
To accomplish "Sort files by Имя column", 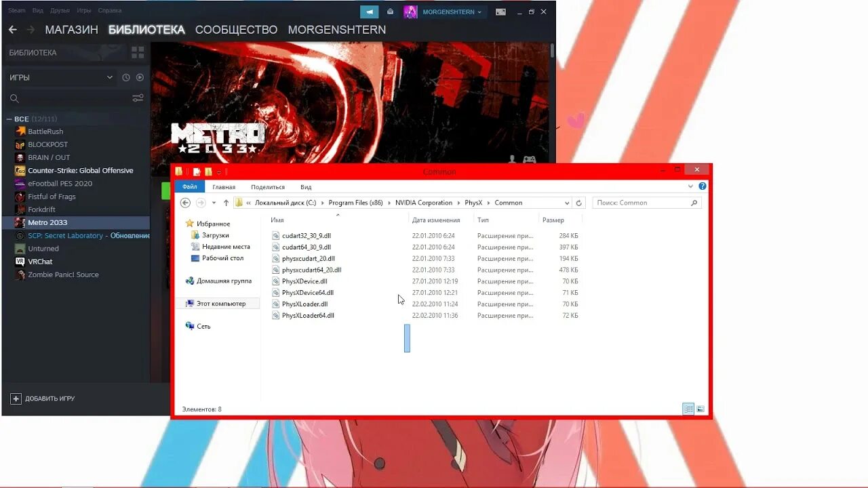I will coord(277,220).
